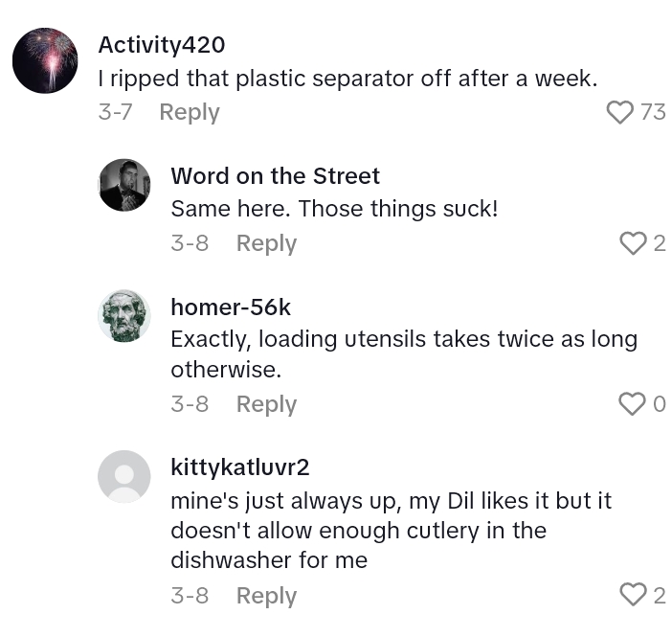Open kittykatluvr2's default gray avatar
Image resolution: width=672 pixels, height=637 pixels.
tap(124, 476)
